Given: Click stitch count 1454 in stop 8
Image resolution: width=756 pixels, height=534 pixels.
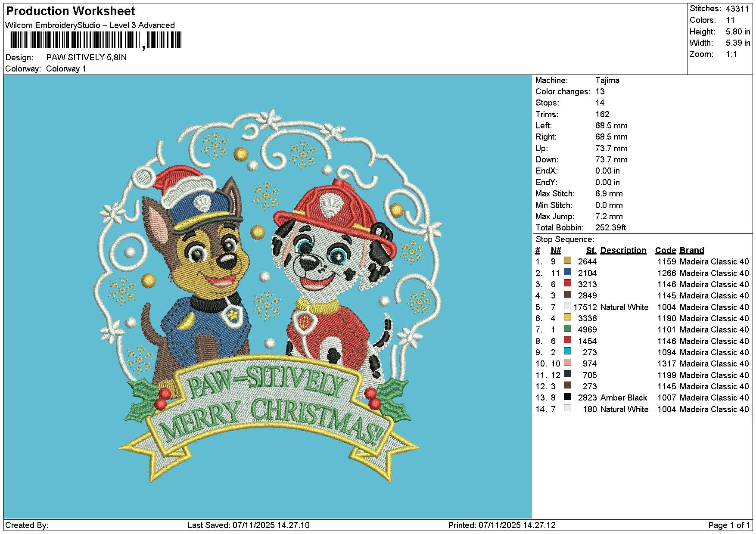Looking at the screenshot, I should (588, 342).
